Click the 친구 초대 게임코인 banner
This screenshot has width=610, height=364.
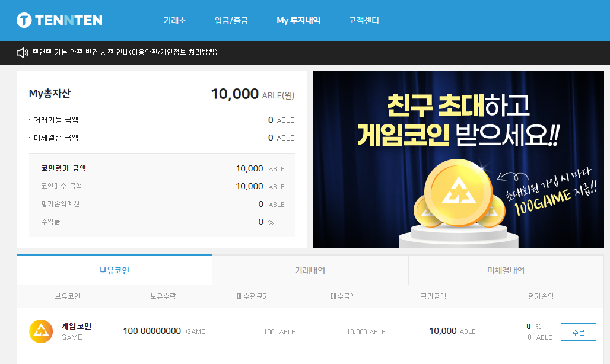458,159
